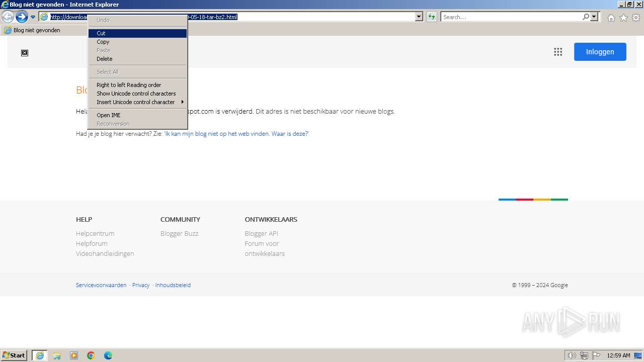This screenshot has height=362, width=644.
Task: Click the Inloggen button
Action: point(600,52)
